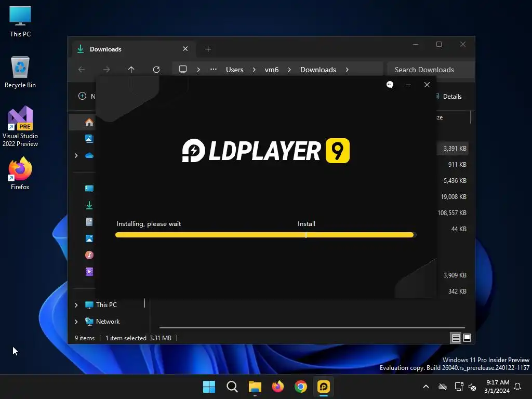Open Documents in the Explorer sidebar
Viewport: 532px width, 399px height.
[89, 221]
